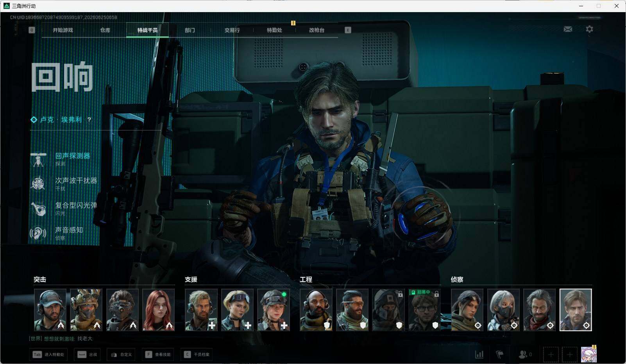Select the red-haired assault operator portrait
Viewport: 626px width, 364px height.
(x=158, y=310)
